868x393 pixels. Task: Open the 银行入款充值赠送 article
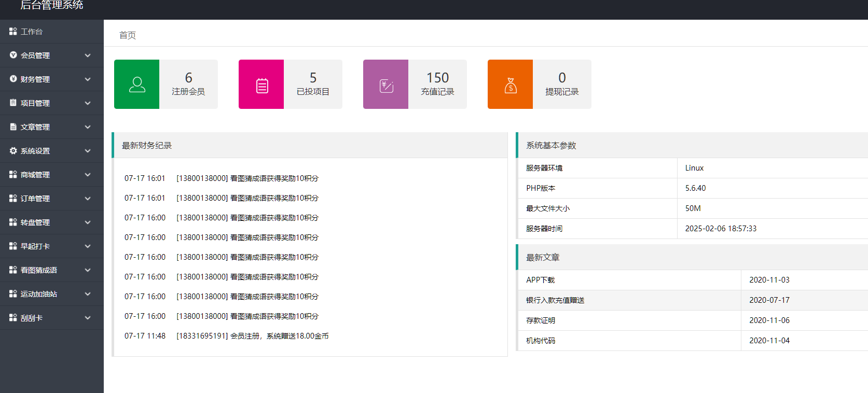coord(555,300)
